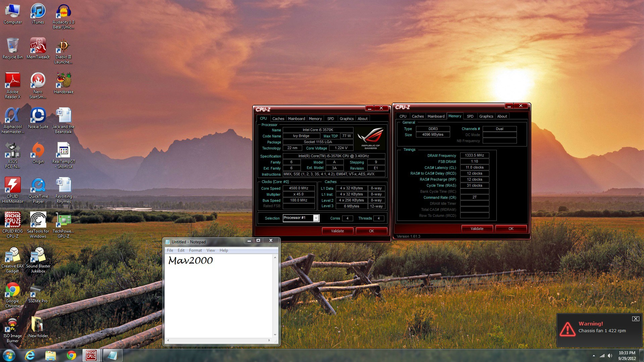Open the Revolting Rhymes document
This screenshot has height=362, width=644.
pyautogui.click(x=63, y=190)
